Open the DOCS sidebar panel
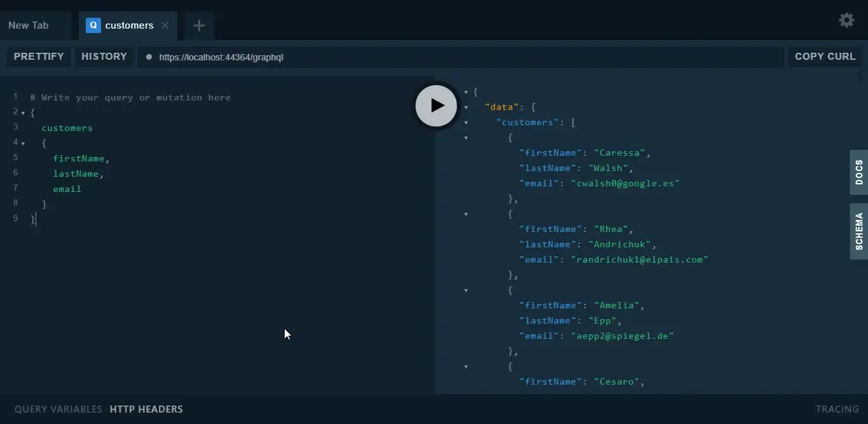Image resolution: width=868 pixels, height=424 pixels. pyautogui.click(x=858, y=173)
